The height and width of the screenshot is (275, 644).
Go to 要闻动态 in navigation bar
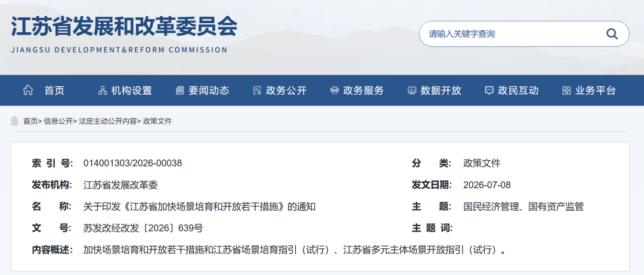click(209, 90)
